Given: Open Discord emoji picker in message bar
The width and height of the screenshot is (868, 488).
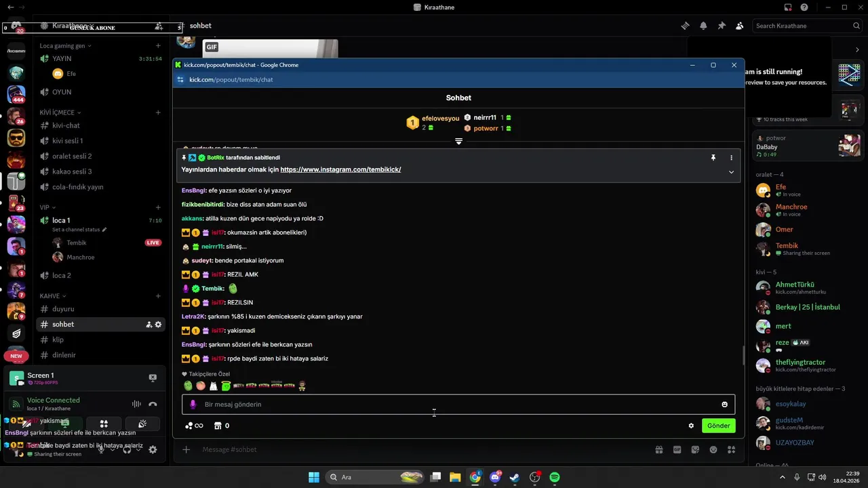Looking at the screenshot, I should click(713, 449).
